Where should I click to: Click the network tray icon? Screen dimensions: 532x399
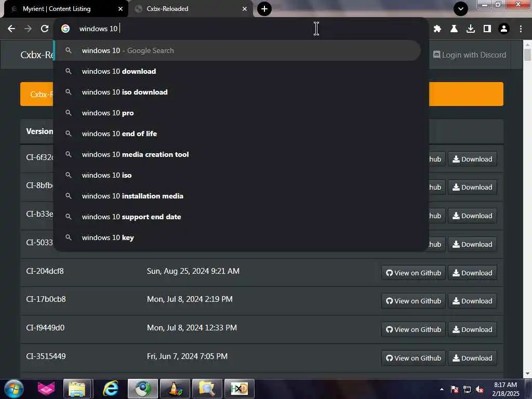[467, 389]
